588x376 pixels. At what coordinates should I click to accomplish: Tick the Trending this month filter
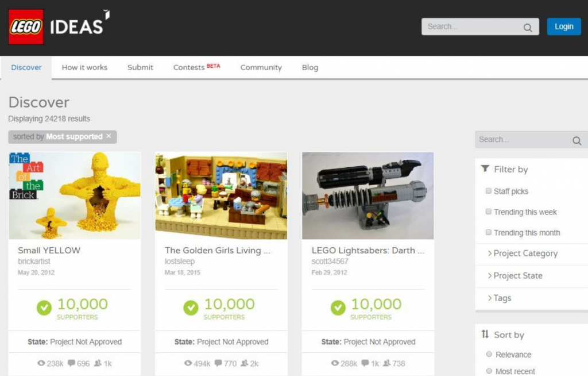pyautogui.click(x=488, y=232)
